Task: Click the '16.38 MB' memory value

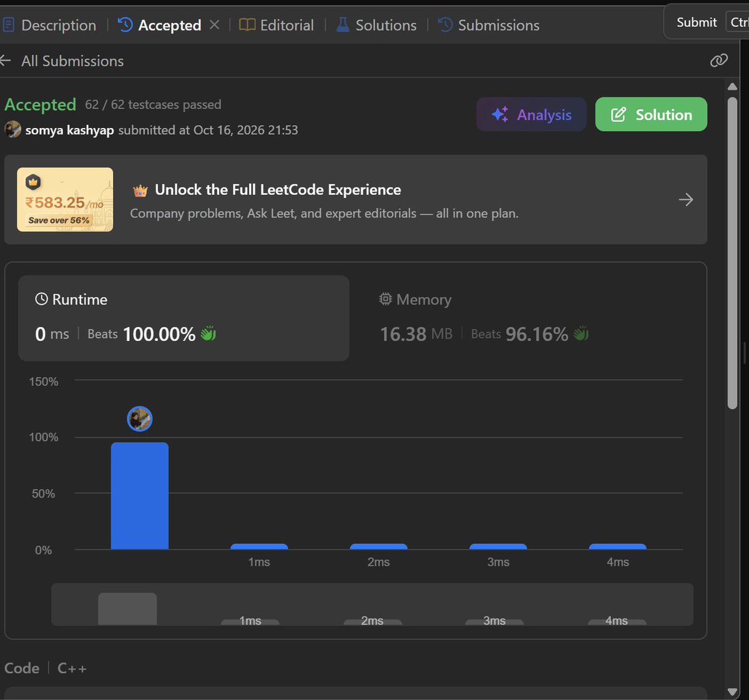Action: 416,334
